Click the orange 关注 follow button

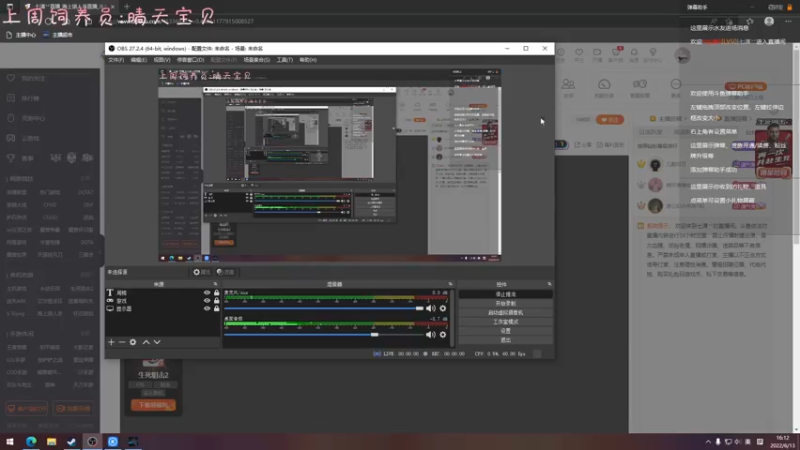[x=610, y=120]
